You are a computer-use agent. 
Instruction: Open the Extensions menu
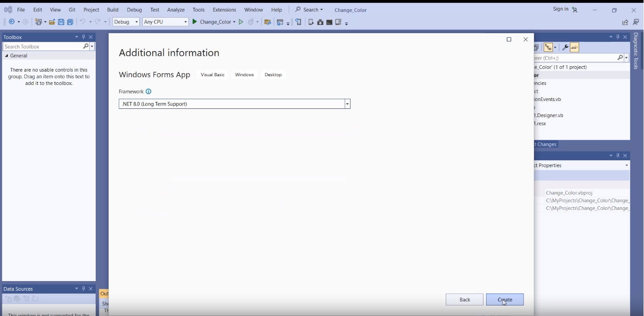pyautogui.click(x=224, y=10)
